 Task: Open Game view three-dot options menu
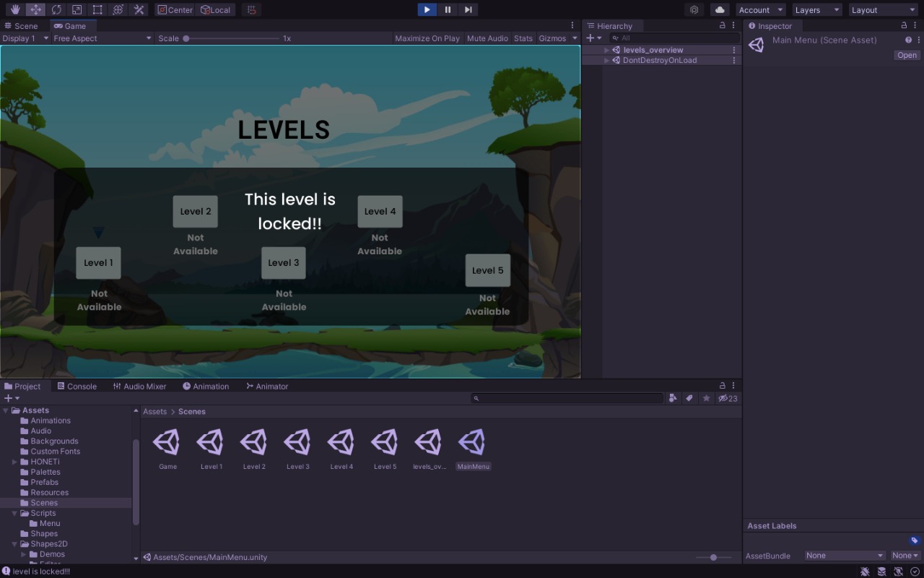[572, 25]
